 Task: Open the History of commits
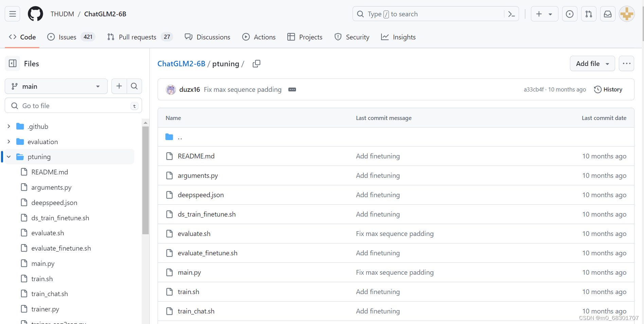pos(608,89)
